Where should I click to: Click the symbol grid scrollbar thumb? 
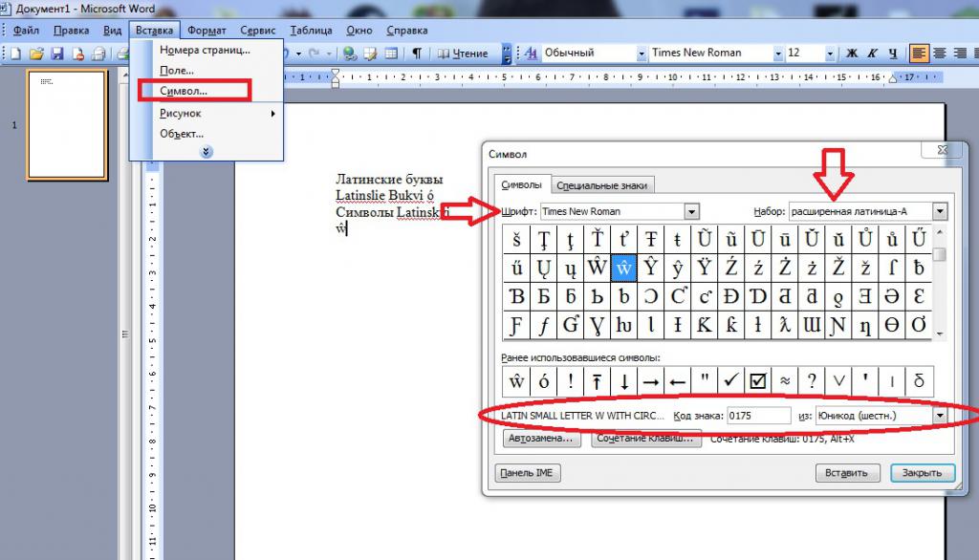[939, 255]
